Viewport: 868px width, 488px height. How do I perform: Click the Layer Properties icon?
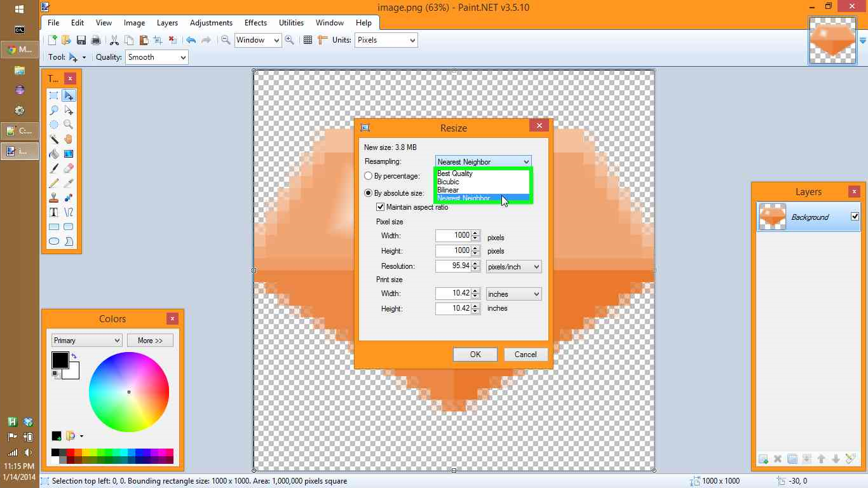[x=851, y=459]
